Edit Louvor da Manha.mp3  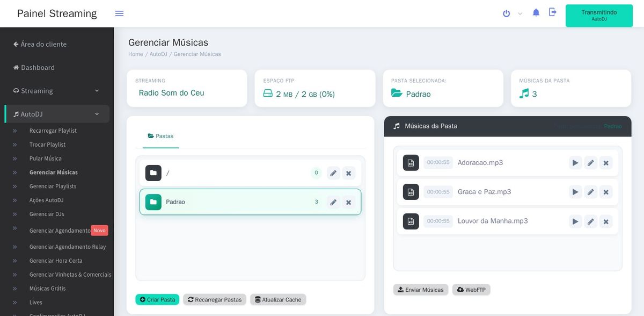[590, 221]
